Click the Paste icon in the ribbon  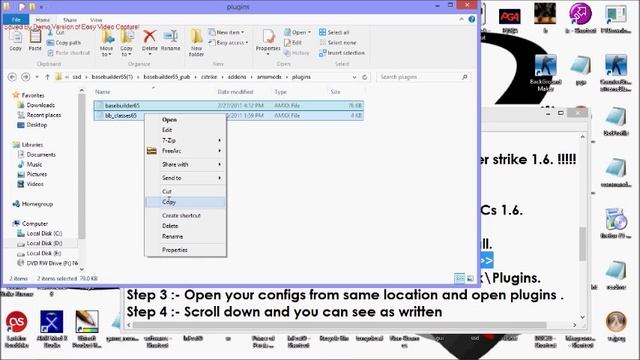tap(35, 40)
